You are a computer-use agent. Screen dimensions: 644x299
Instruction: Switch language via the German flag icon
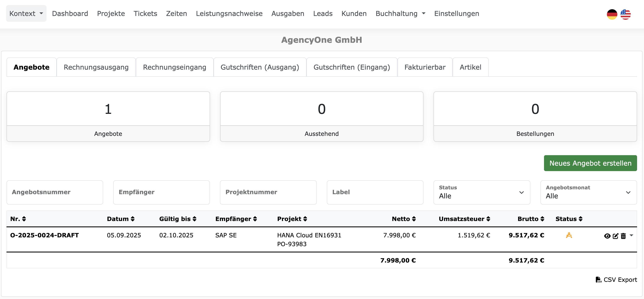coord(612,14)
